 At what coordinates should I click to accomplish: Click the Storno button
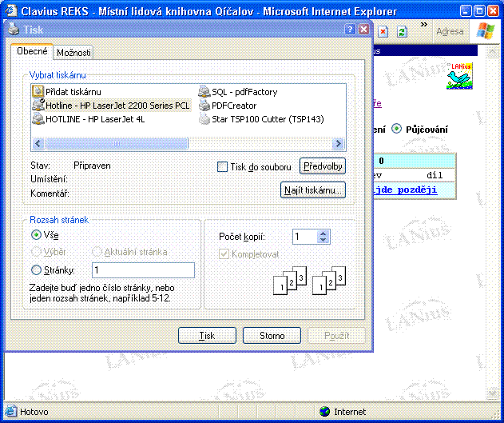tap(272, 336)
